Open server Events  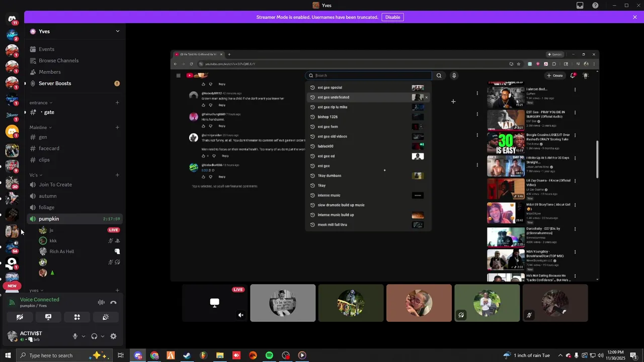(x=74, y=49)
